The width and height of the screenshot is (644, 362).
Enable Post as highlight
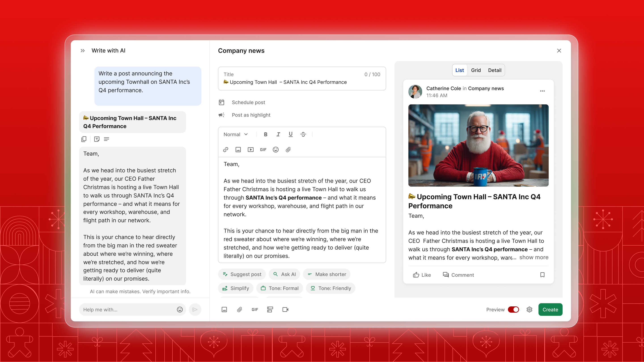click(x=251, y=115)
